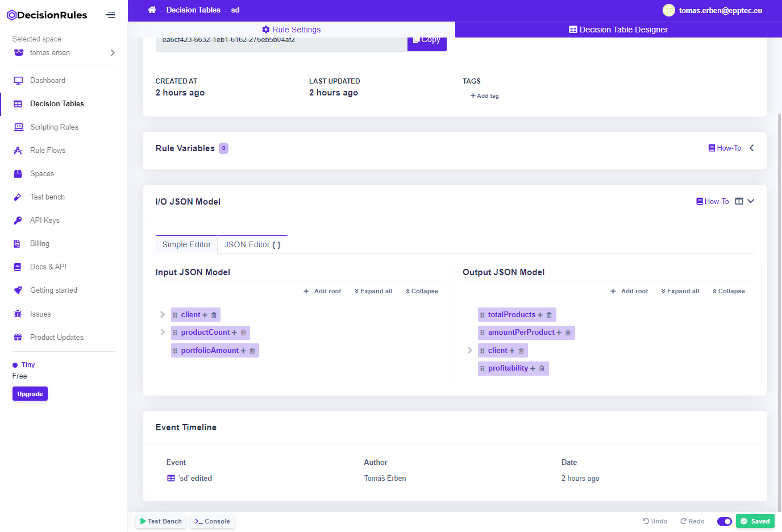Viewport: 782px width, 532px height.
Task: Switch to the JSON Editor tab
Action: [252, 244]
